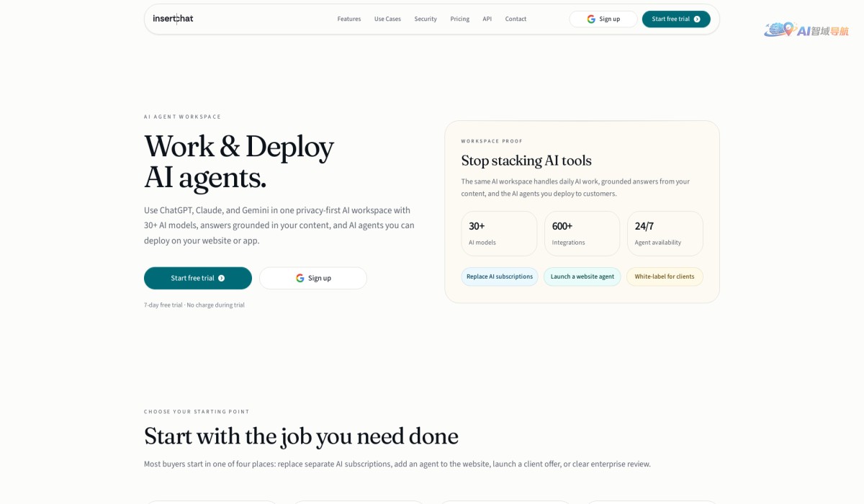Select the Replace AI subscriptions chip
Screen dimensions: 864x504
[500, 276]
